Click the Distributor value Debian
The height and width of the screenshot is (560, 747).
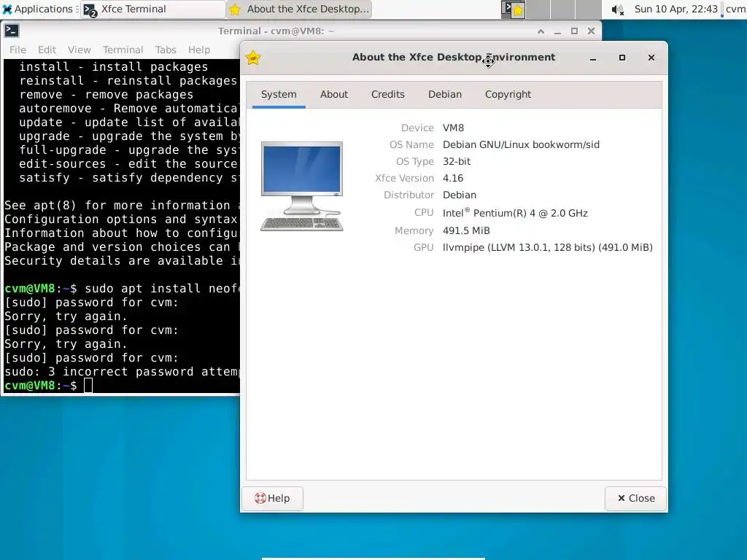point(460,195)
